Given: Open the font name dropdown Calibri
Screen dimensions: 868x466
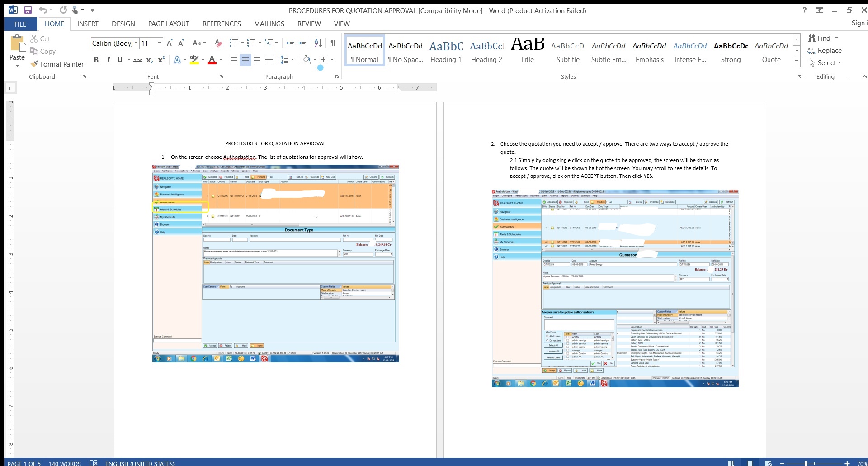Looking at the screenshot, I should 136,43.
